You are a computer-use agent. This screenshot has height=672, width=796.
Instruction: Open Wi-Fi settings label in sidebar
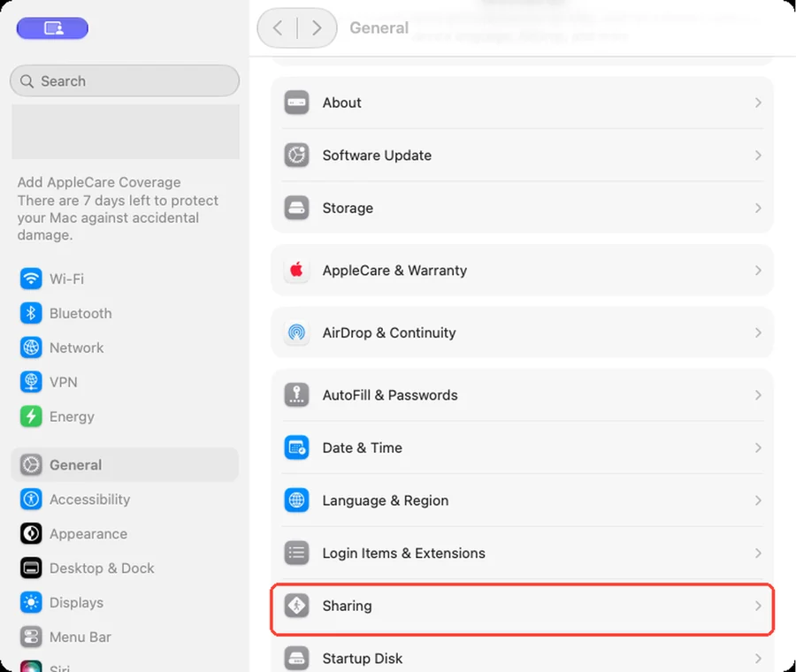pyautogui.click(x=66, y=279)
